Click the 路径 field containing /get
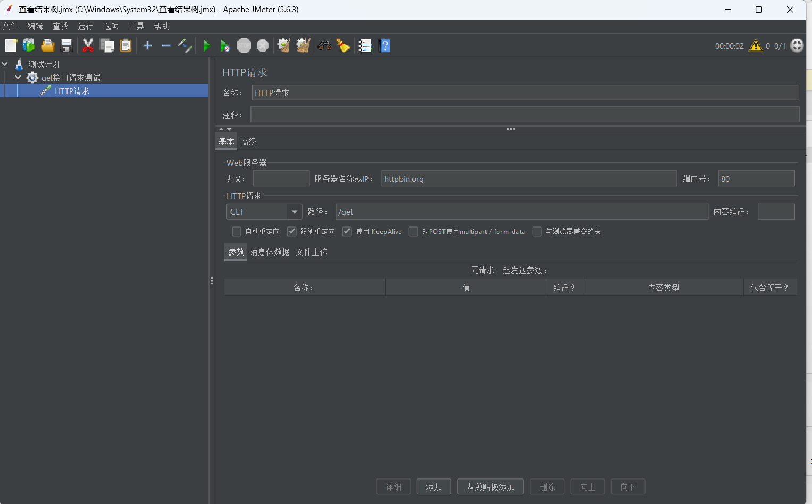The image size is (812, 504). coord(522,212)
